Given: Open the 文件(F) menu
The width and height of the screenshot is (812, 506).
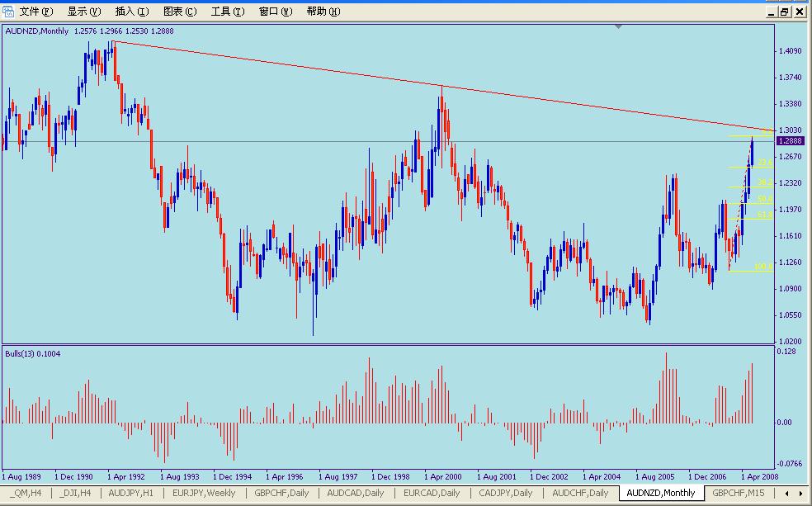Looking at the screenshot, I should coord(36,12).
